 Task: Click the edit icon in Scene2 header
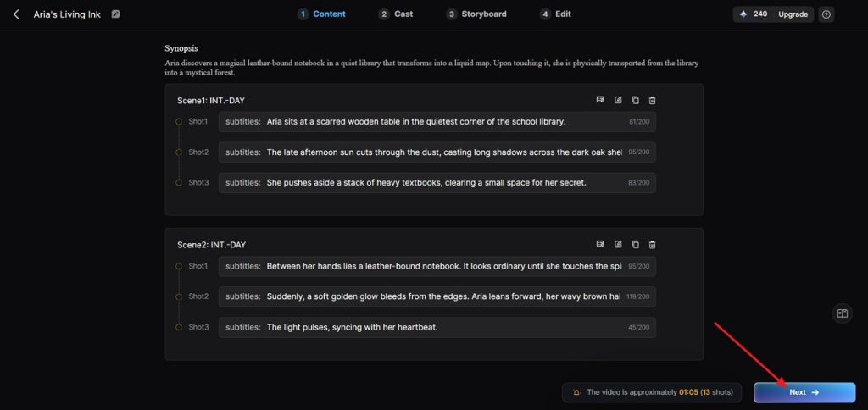[618, 244]
